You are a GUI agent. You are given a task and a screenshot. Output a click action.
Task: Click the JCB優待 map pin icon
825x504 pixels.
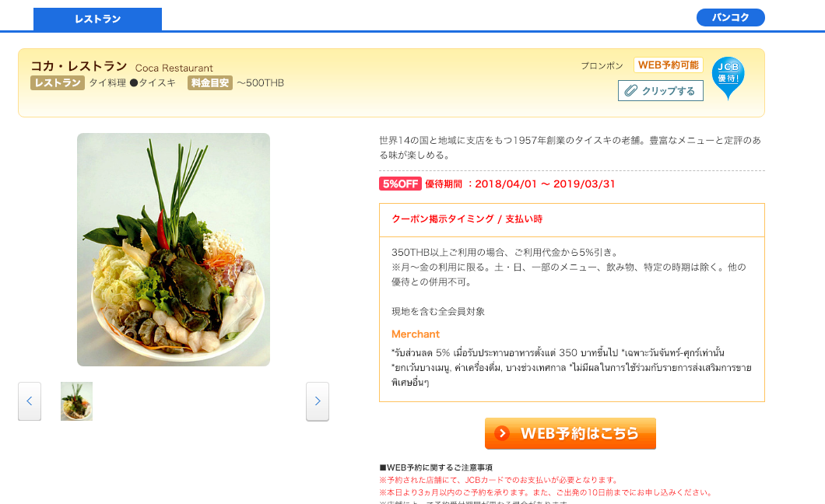pyautogui.click(x=728, y=78)
